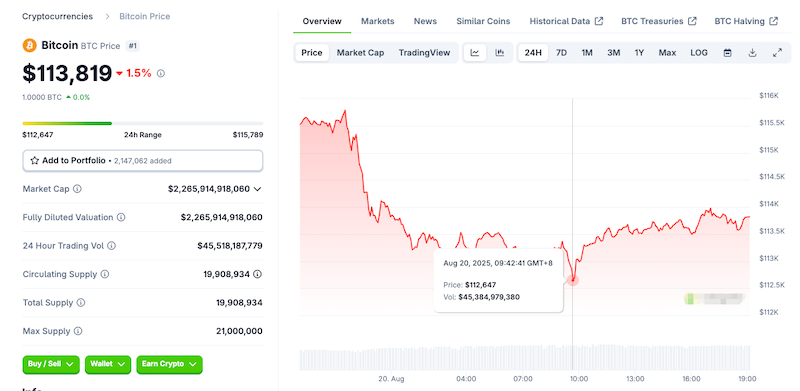The image size is (800, 391).
Task: Switch chart to Market Cap view
Action: 360,53
